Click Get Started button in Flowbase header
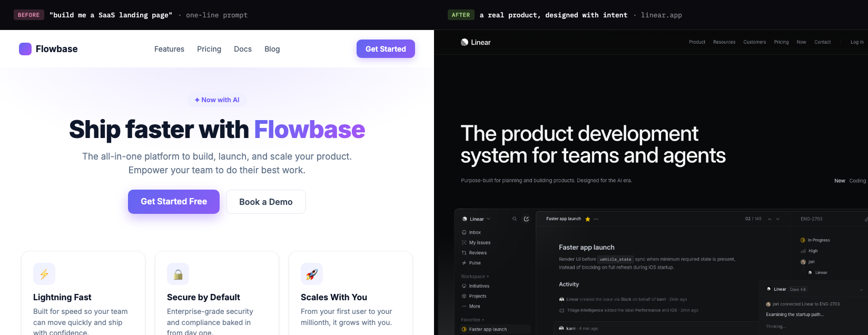This screenshot has height=335, width=868. point(386,49)
